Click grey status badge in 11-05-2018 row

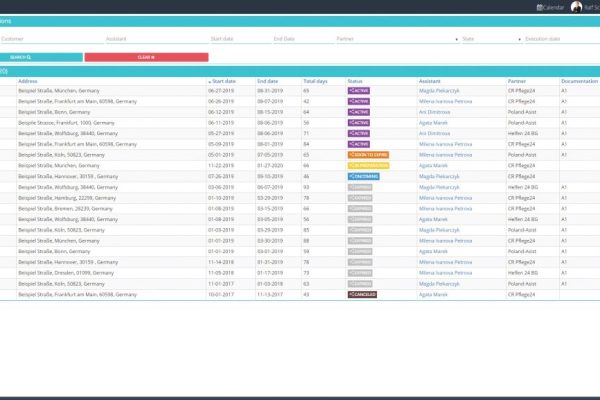tap(360, 273)
